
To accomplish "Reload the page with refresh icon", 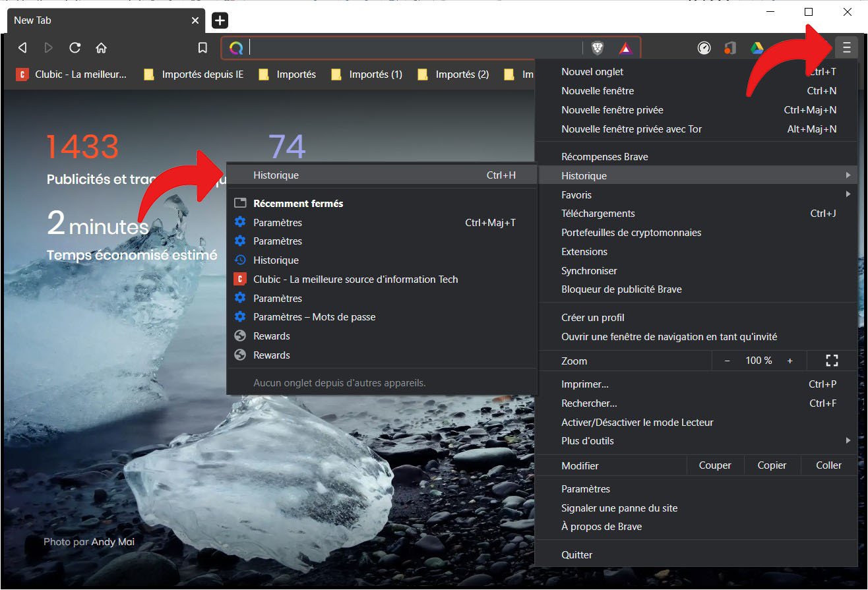I will pos(75,47).
